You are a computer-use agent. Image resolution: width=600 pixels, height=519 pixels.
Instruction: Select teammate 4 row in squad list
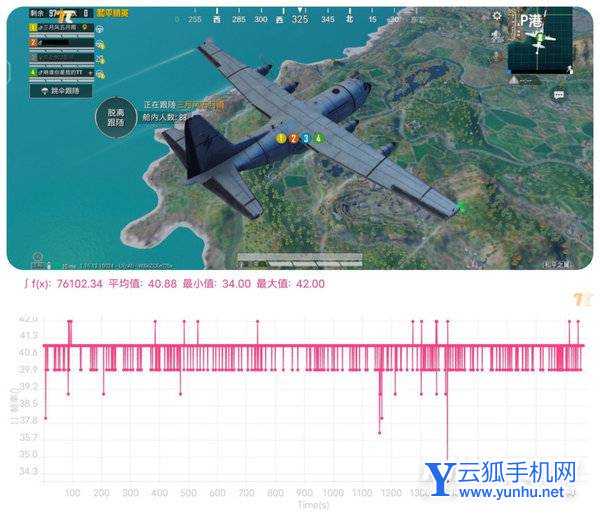(x=62, y=73)
